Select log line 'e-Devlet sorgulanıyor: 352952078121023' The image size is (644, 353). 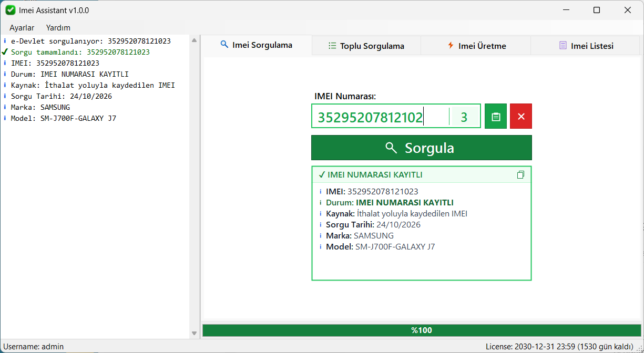click(91, 41)
